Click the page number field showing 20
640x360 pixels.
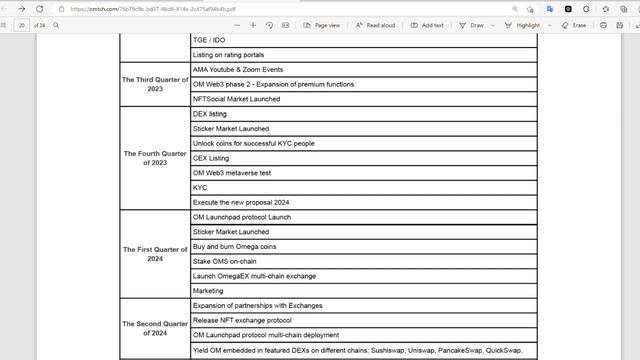(22, 25)
